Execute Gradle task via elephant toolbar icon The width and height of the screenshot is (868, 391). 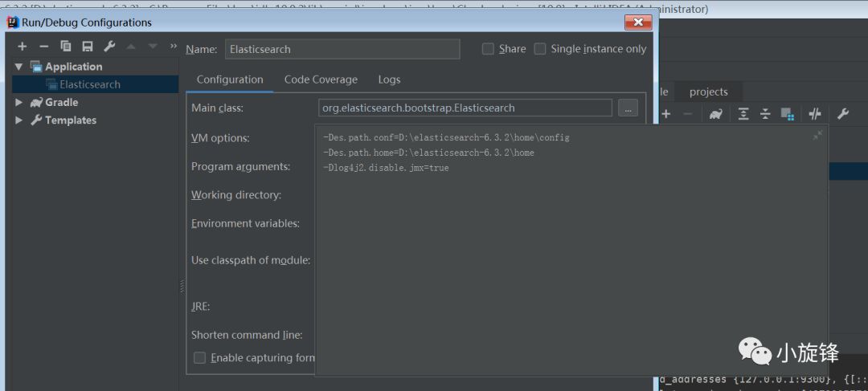pyautogui.click(x=716, y=114)
